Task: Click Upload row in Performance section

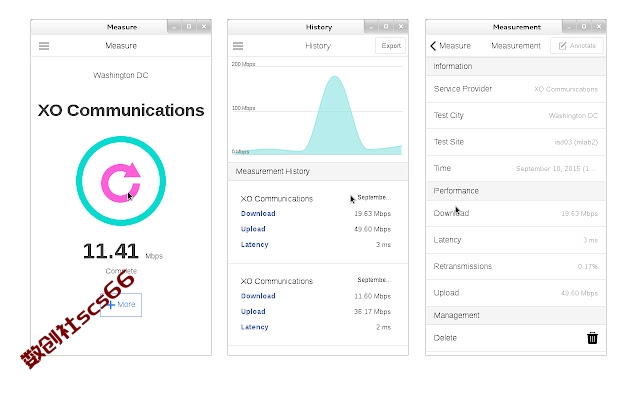Action: [516, 293]
